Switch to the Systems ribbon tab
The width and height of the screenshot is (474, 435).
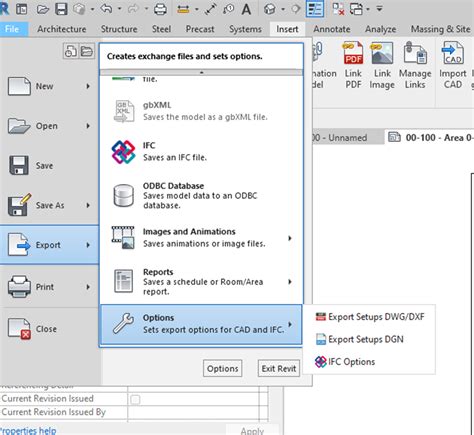245,29
